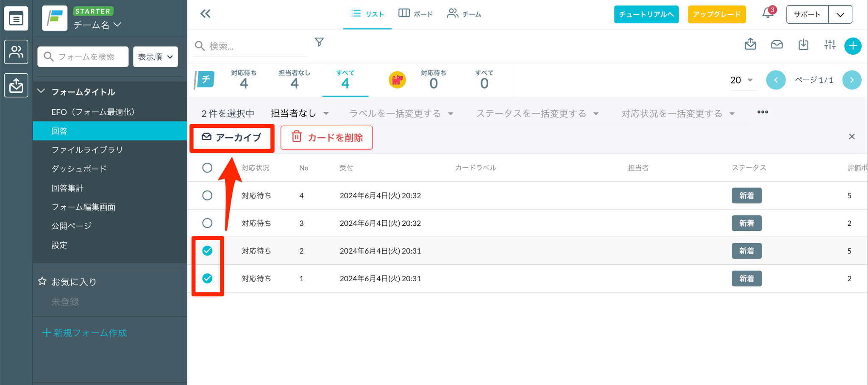Open the 表示順 sort dropdown
The height and width of the screenshot is (385, 868).
tap(155, 57)
